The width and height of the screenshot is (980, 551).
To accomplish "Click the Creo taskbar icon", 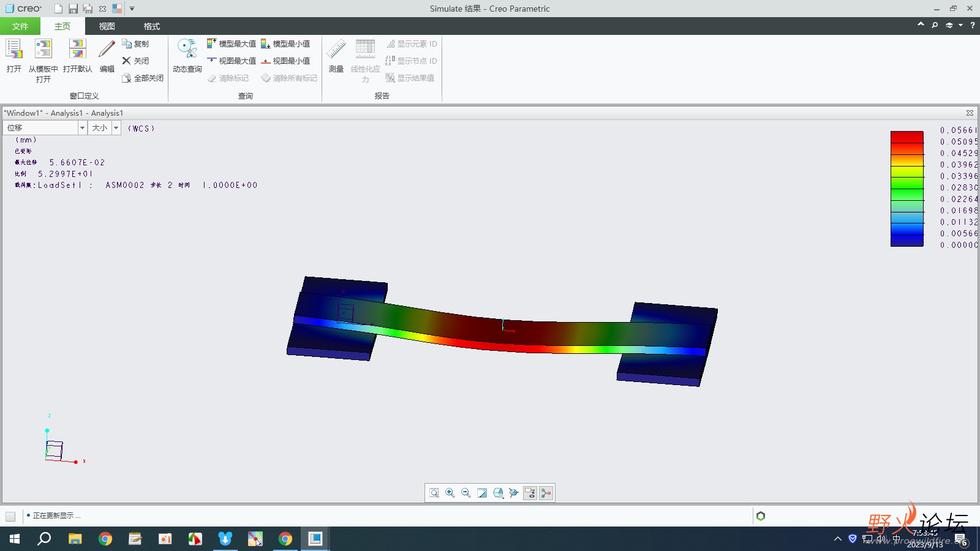I will pyautogui.click(x=315, y=539).
